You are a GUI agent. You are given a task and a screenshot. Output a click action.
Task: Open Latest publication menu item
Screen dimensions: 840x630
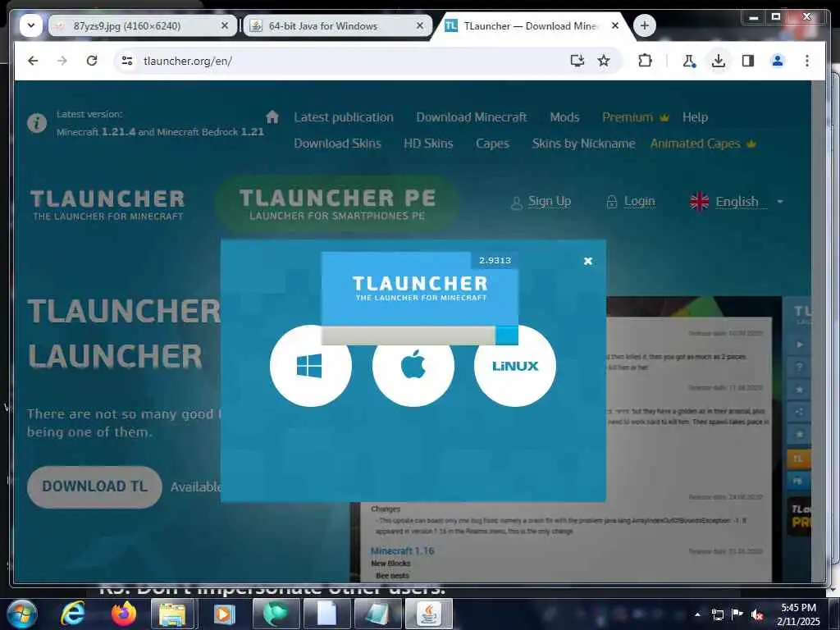click(x=344, y=117)
